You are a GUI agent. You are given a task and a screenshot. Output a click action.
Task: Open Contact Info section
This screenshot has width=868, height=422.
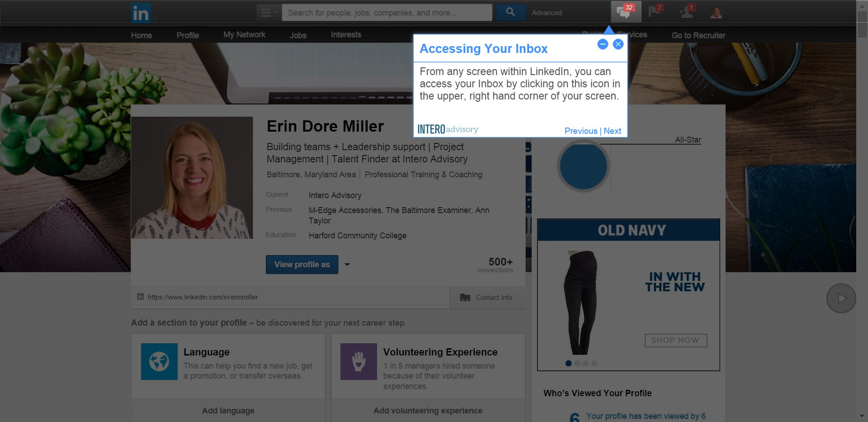(x=487, y=297)
